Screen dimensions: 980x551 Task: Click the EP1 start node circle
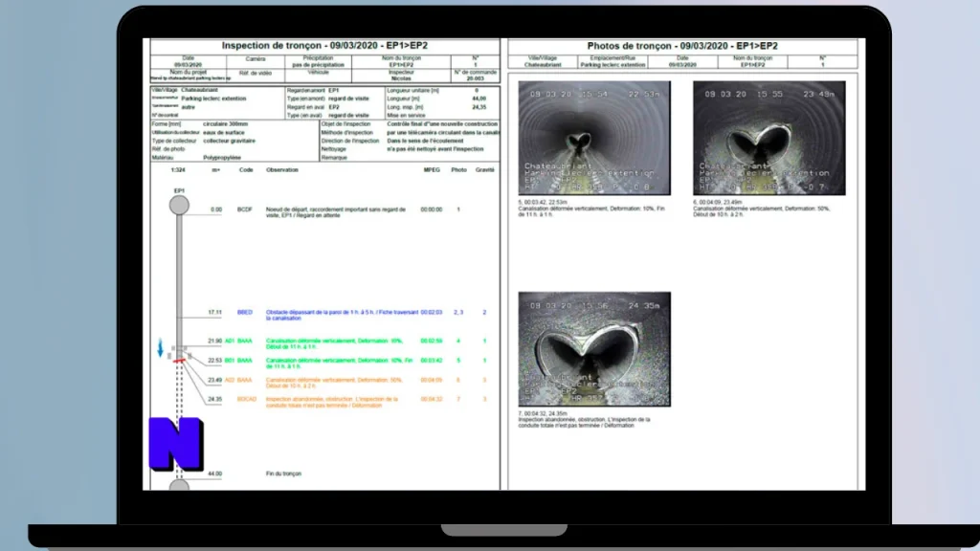[179, 205]
